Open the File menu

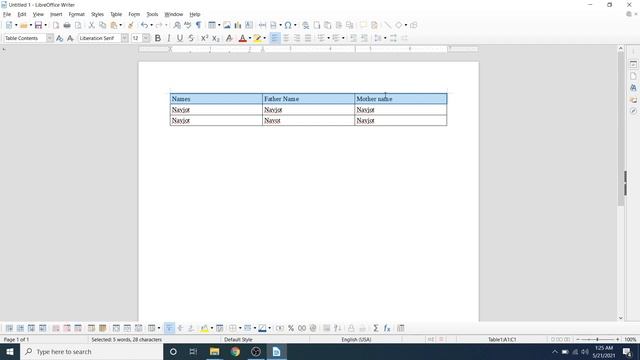point(7,14)
